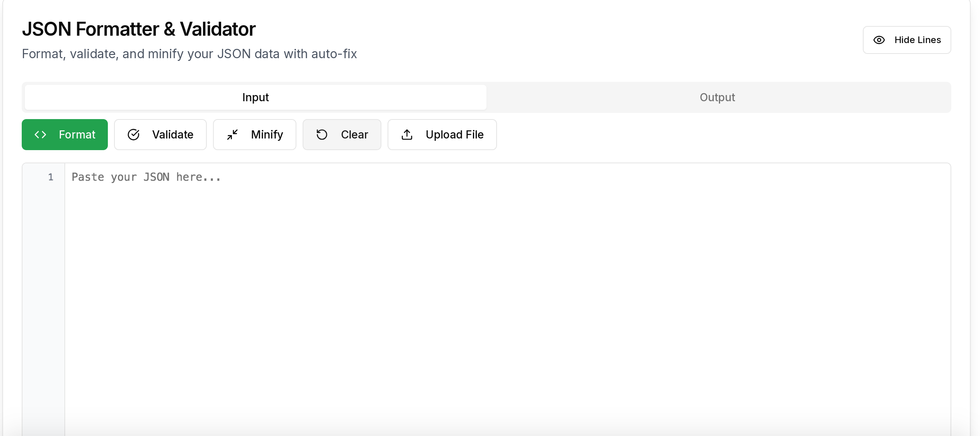Click the checkmark circle icon on Validate

(133, 135)
